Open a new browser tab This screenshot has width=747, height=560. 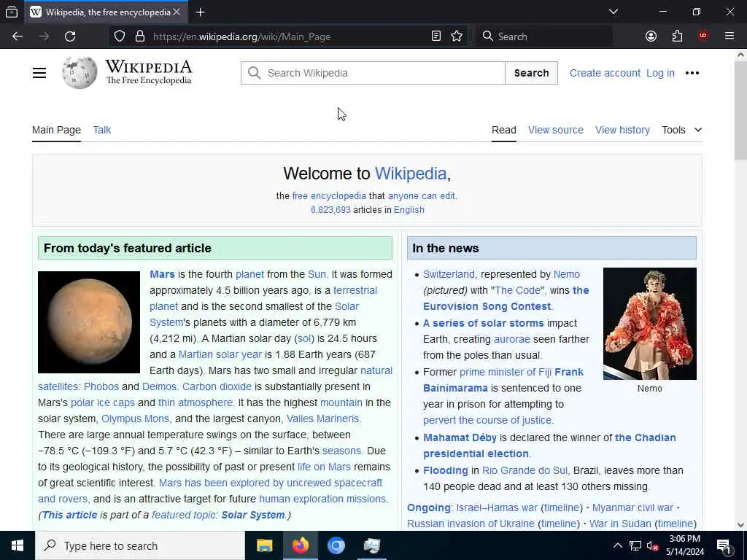[x=200, y=12]
